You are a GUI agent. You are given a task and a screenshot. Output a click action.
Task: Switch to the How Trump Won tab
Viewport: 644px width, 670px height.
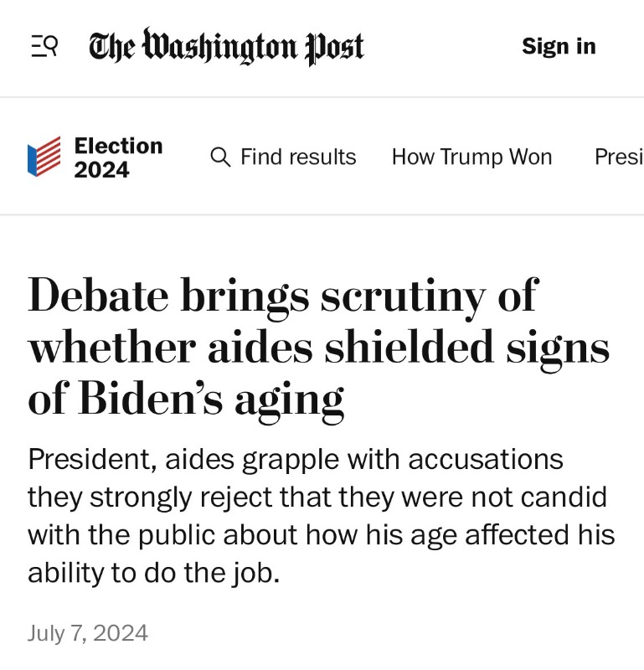pos(471,157)
